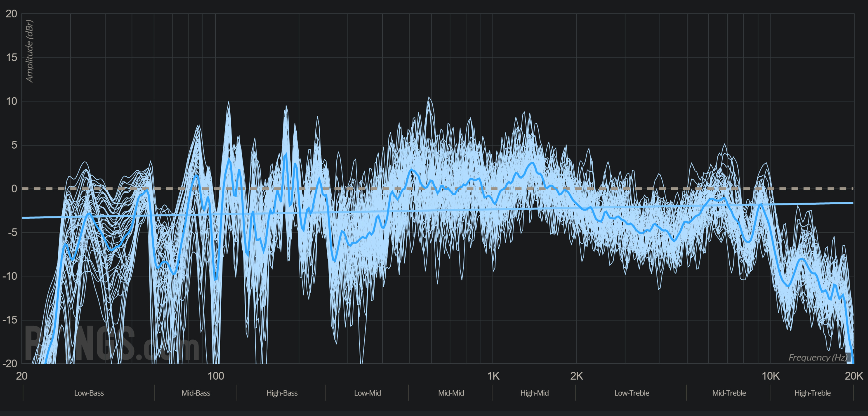Click the High-Treble band label
Image resolution: width=868 pixels, height=416 pixels.
click(812, 393)
